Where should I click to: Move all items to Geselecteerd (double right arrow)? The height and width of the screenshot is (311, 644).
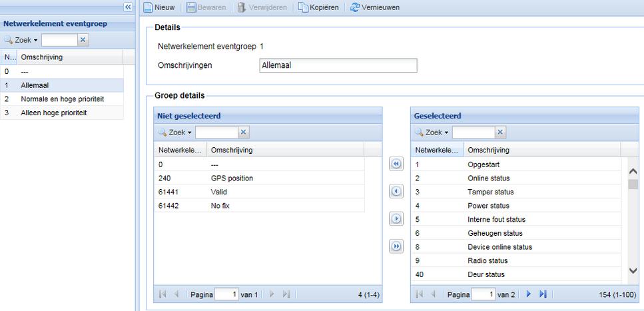(x=396, y=246)
